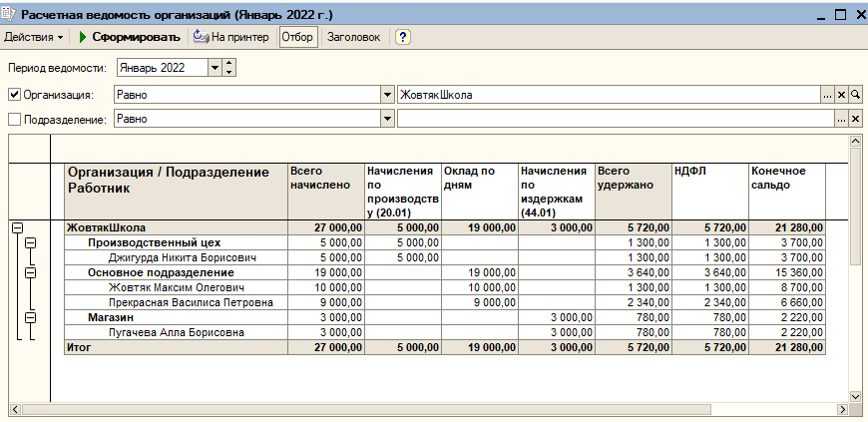Enable the Подразделение filter checkbox
This screenshot has height=422, width=868.
(x=14, y=119)
